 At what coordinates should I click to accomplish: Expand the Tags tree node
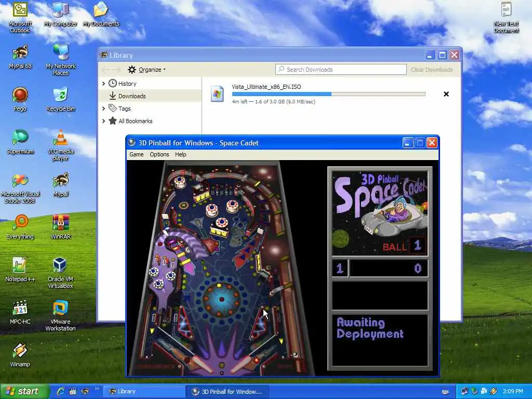(104, 109)
